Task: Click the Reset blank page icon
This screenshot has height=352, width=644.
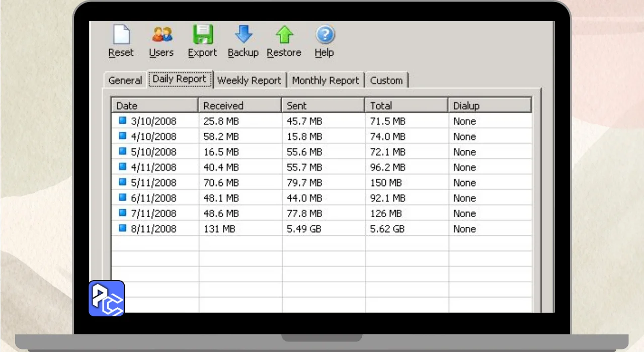Action: coord(121,34)
